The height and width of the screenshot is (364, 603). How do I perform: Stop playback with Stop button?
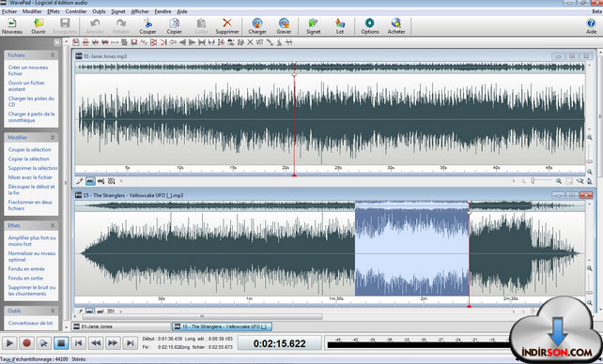61,342
